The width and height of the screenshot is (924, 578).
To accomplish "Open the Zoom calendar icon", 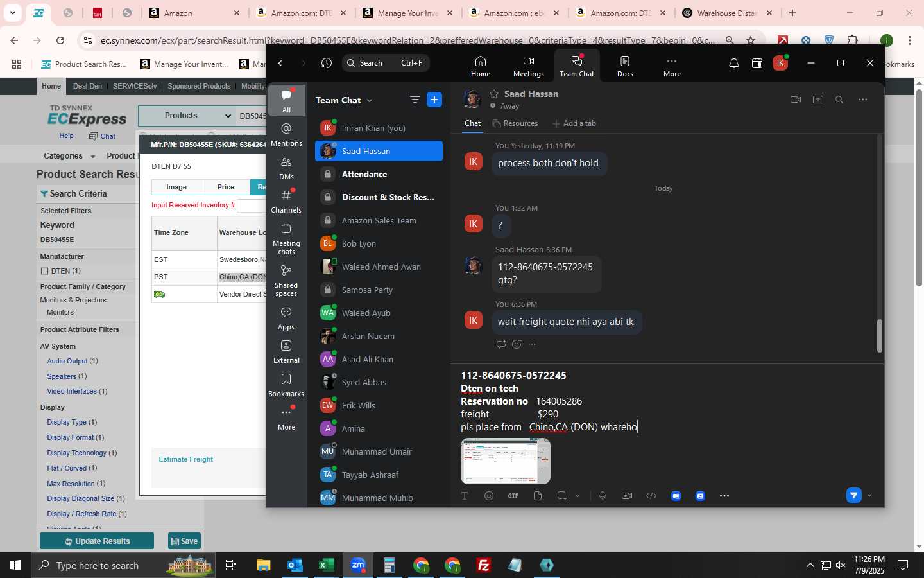I will pyautogui.click(x=757, y=63).
